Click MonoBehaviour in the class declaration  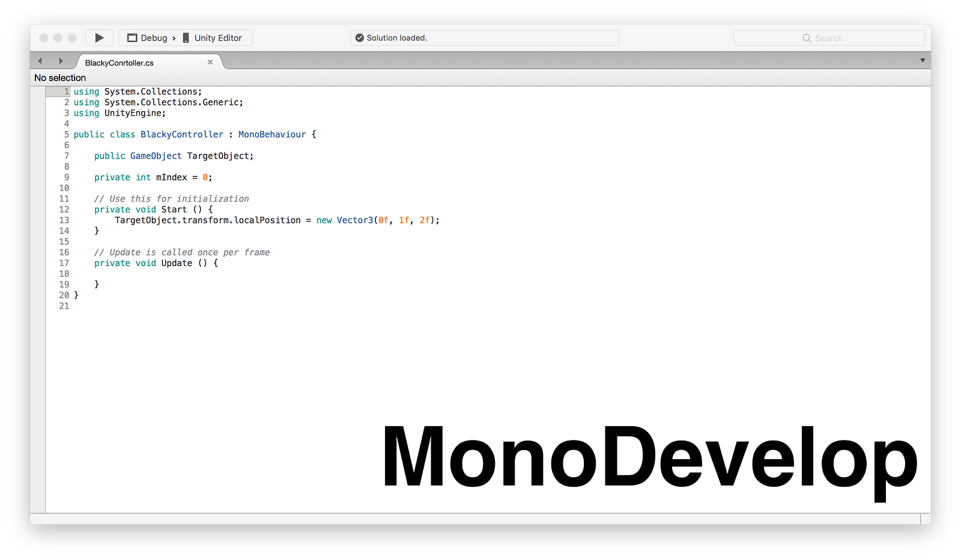pyautogui.click(x=272, y=134)
